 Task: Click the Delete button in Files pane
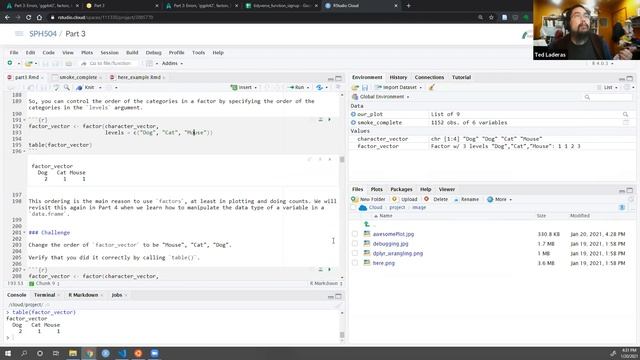436,199
